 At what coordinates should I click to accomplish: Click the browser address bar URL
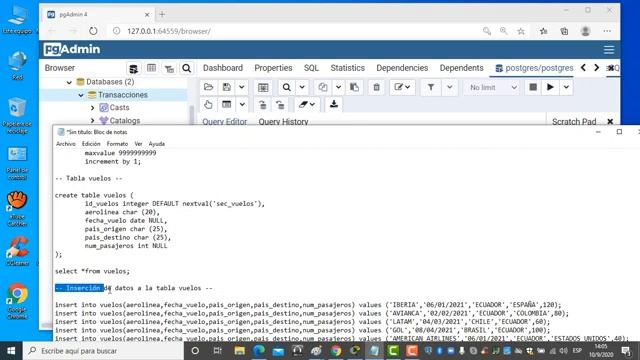click(169, 31)
